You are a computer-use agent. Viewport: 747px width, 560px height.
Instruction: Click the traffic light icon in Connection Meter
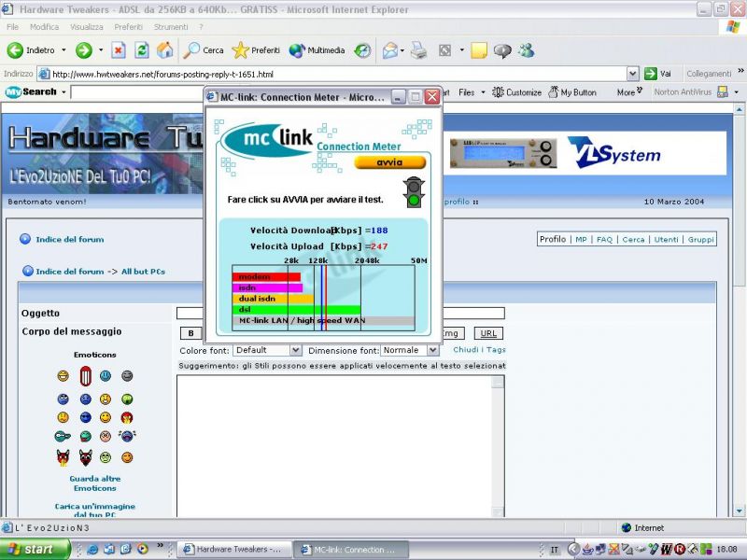tap(414, 192)
